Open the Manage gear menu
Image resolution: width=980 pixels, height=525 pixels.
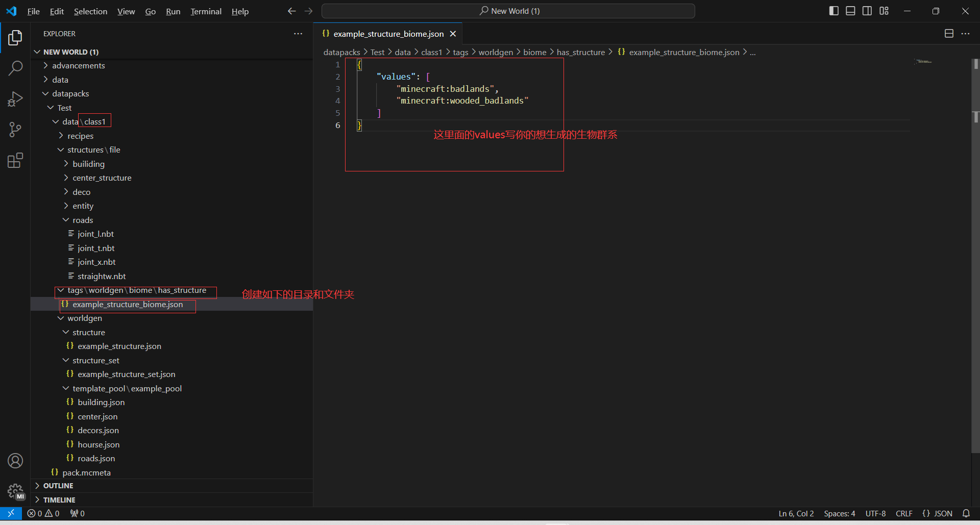(x=15, y=492)
